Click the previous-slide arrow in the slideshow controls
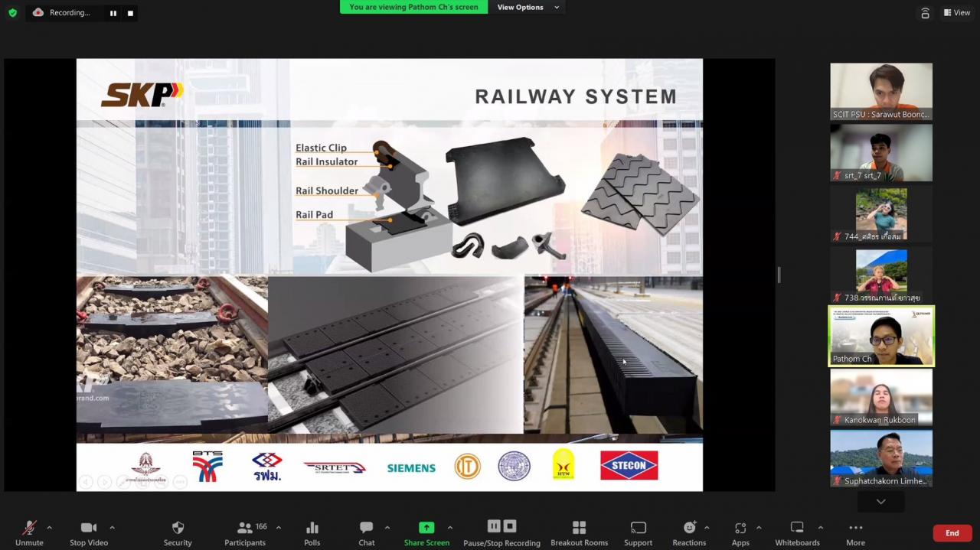This screenshot has width=980, height=550. (86, 482)
